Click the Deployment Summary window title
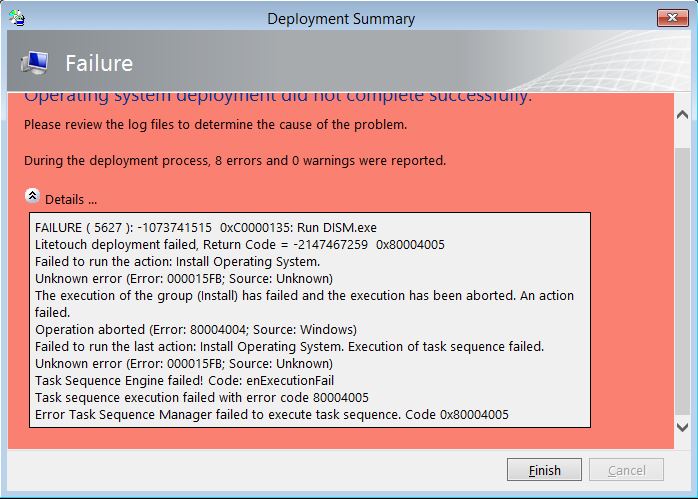This screenshot has width=698, height=499. (x=341, y=19)
